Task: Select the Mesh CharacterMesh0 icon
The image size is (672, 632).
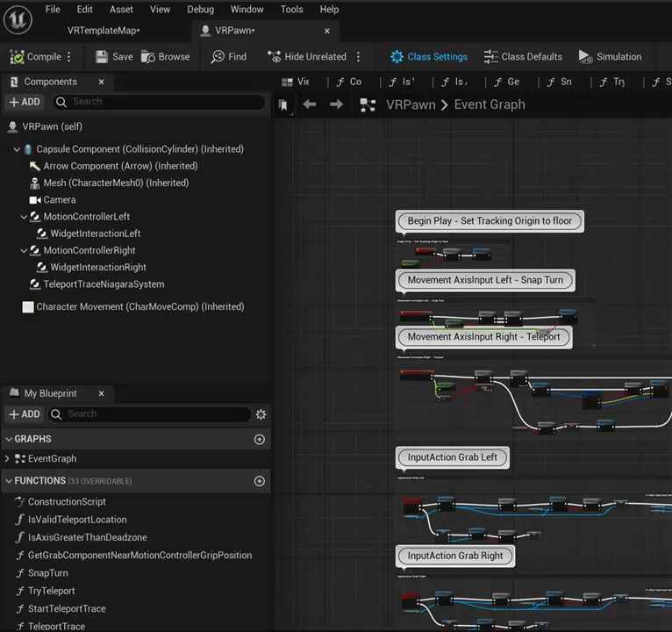Action: click(x=34, y=183)
